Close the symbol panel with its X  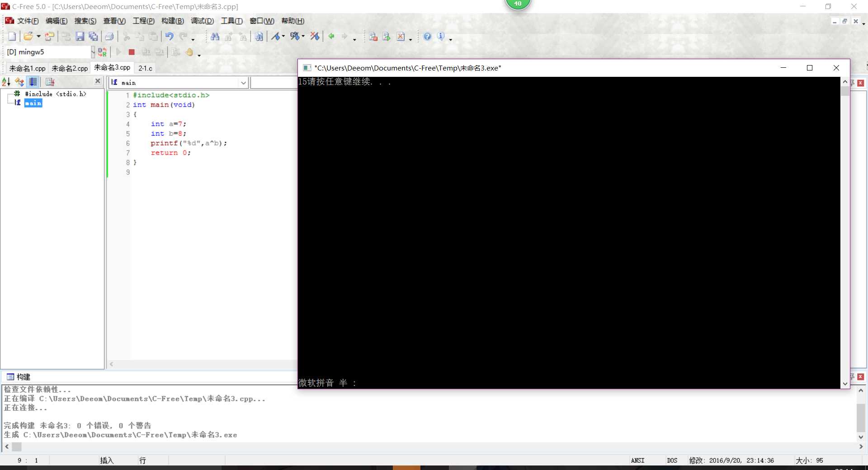coord(98,81)
